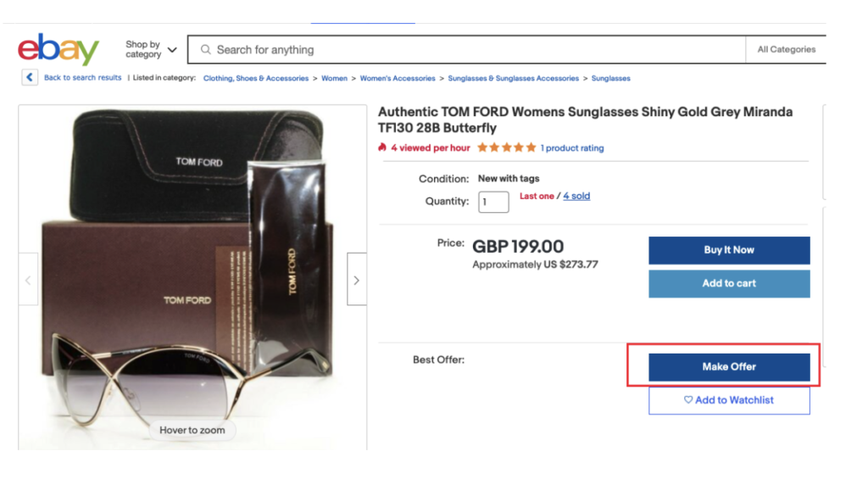Click the Make Offer button
This screenshot has width=868, height=479.
[729, 366]
